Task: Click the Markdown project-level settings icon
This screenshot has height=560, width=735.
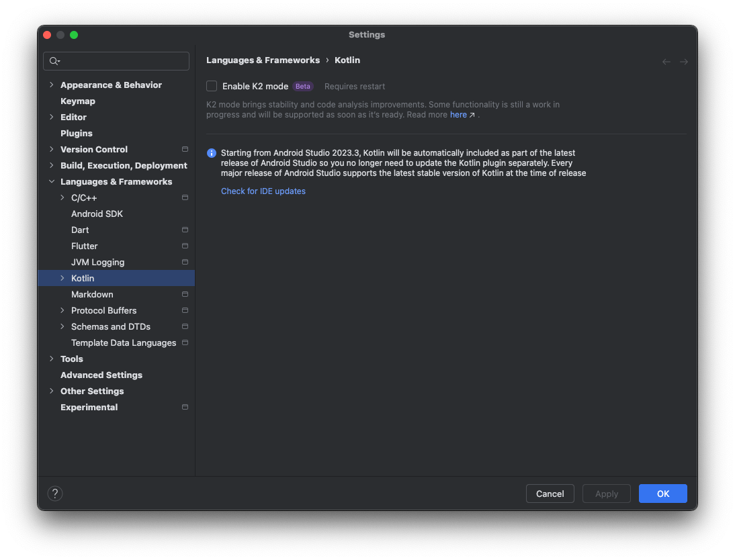Action: 185,294
